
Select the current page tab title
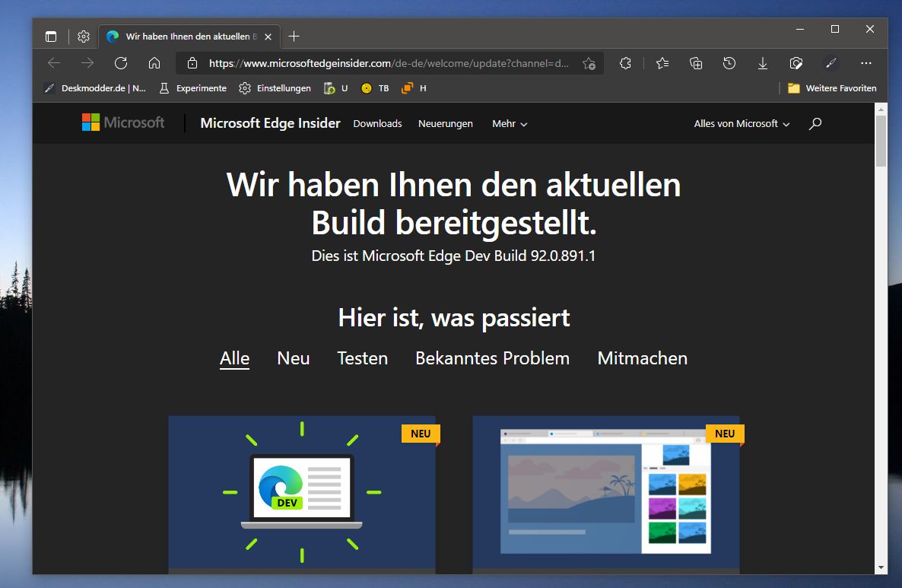click(x=192, y=37)
